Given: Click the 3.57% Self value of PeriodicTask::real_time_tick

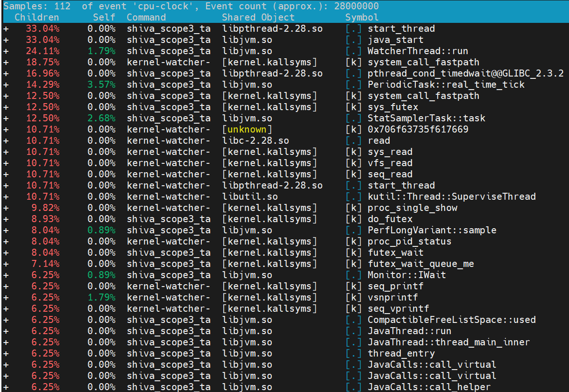Looking at the screenshot, I should pyautogui.click(x=101, y=85).
